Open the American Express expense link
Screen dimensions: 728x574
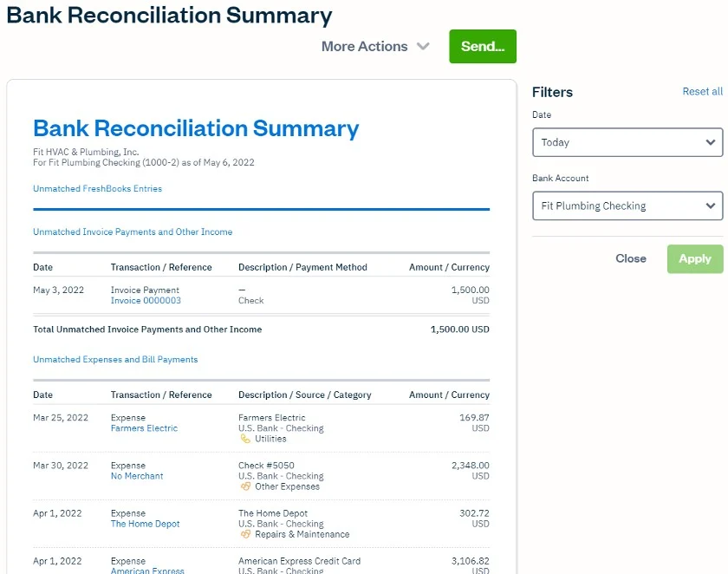147,571
